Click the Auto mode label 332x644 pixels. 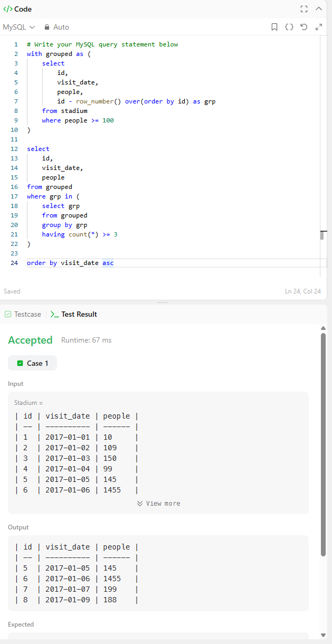[x=61, y=27]
